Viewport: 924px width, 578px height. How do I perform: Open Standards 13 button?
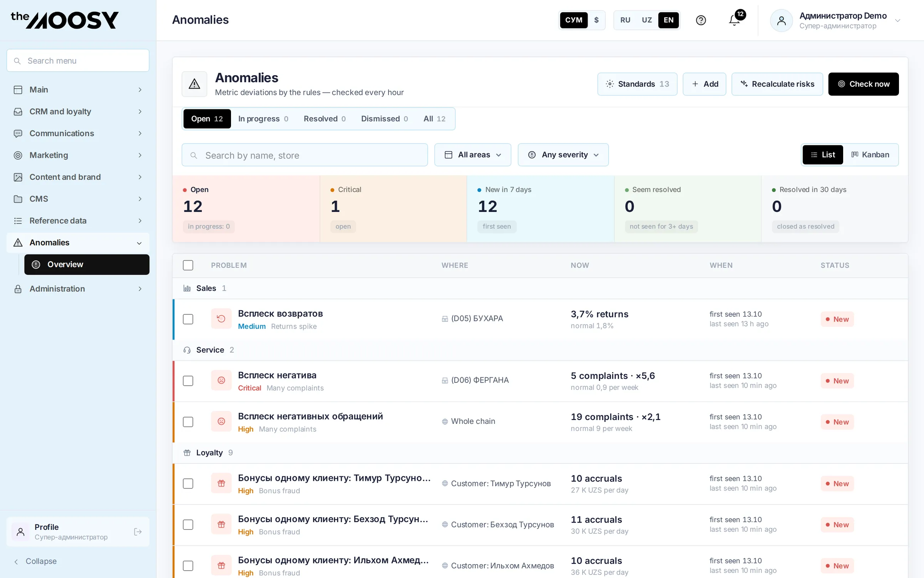click(637, 84)
